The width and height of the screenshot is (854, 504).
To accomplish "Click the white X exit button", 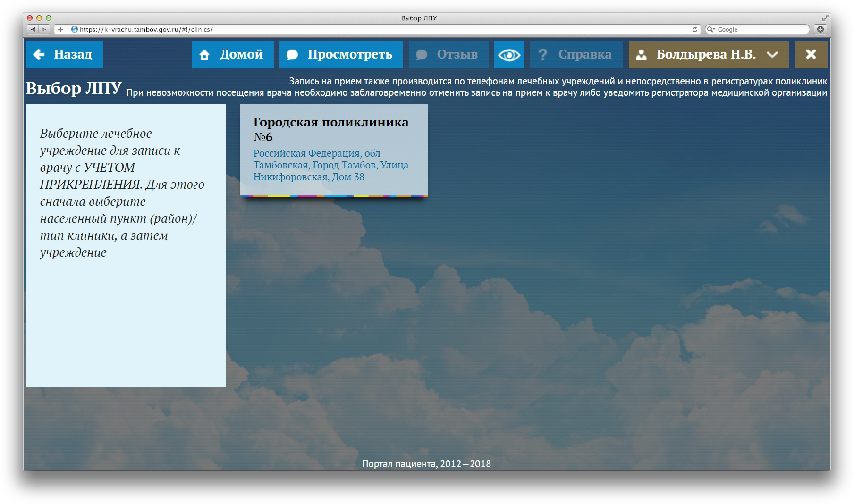I will [x=811, y=55].
